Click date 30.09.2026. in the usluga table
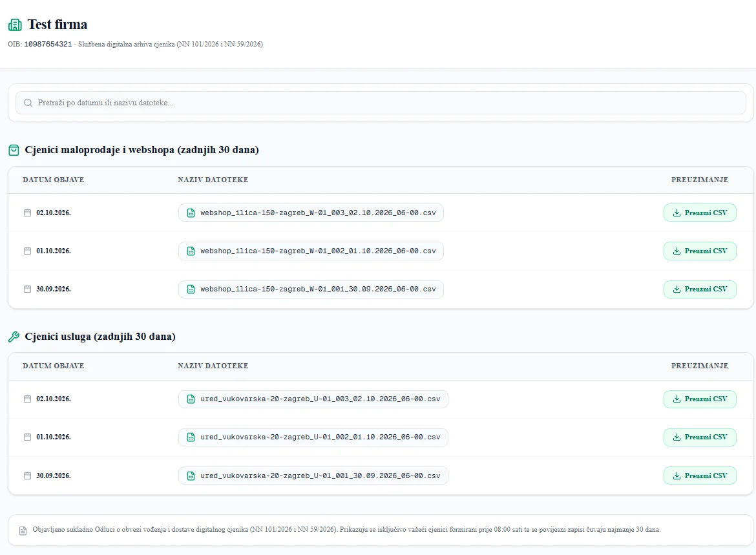 [x=54, y=476]
